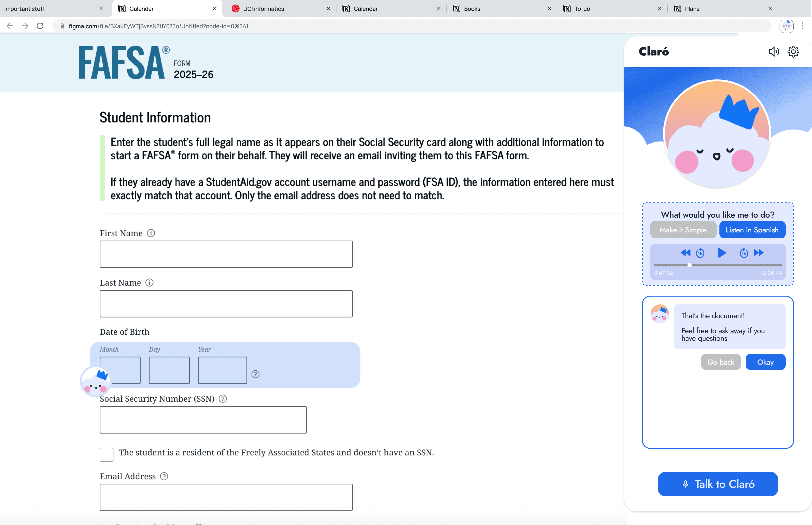This screenshot has height=525, width=812.
Task: Click the fast-forward double-arrow audio button
Action: point(758,253)
